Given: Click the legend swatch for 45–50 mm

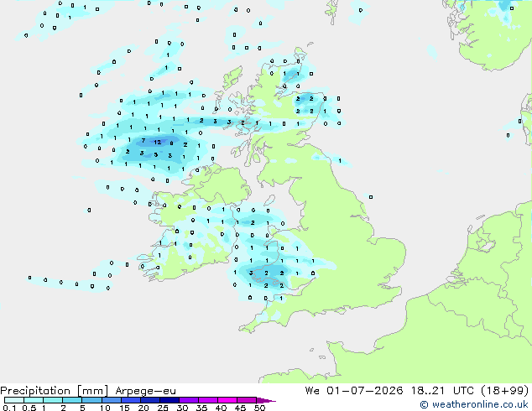Looking at the screenshot, I should click(247, 400).
